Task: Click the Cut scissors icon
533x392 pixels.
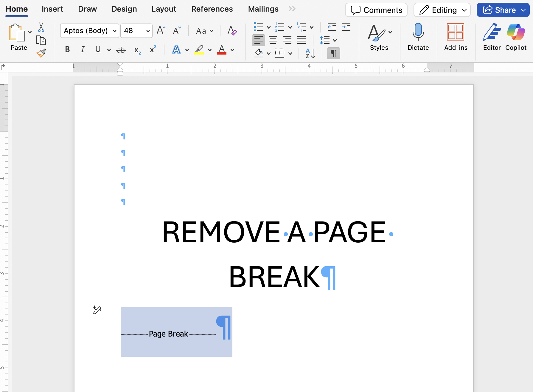Action: (x=41, y=27)
